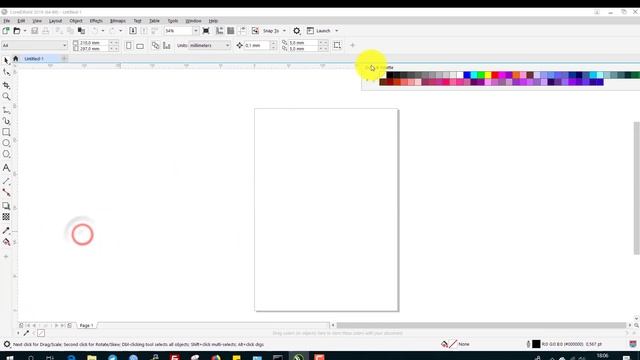This screenshot has width=640, height=360.
Task: Pick the black swatch in the palette
Action: pos(390,75)
